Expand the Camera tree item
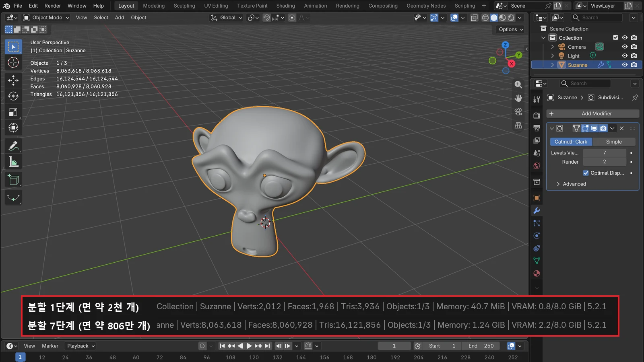This screenshot has height=362, width=644. [x=552, y=47]
